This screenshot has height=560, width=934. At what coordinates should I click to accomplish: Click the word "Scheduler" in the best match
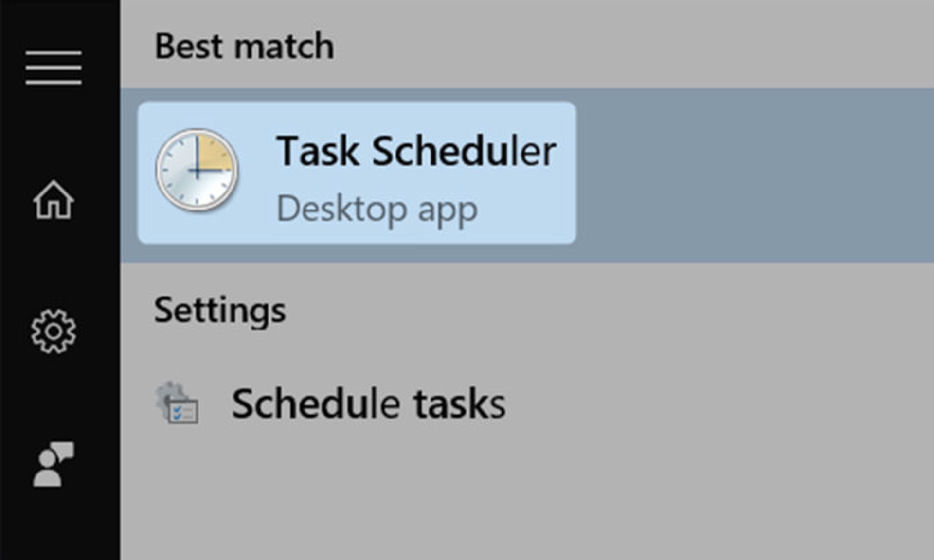[464, 151]
